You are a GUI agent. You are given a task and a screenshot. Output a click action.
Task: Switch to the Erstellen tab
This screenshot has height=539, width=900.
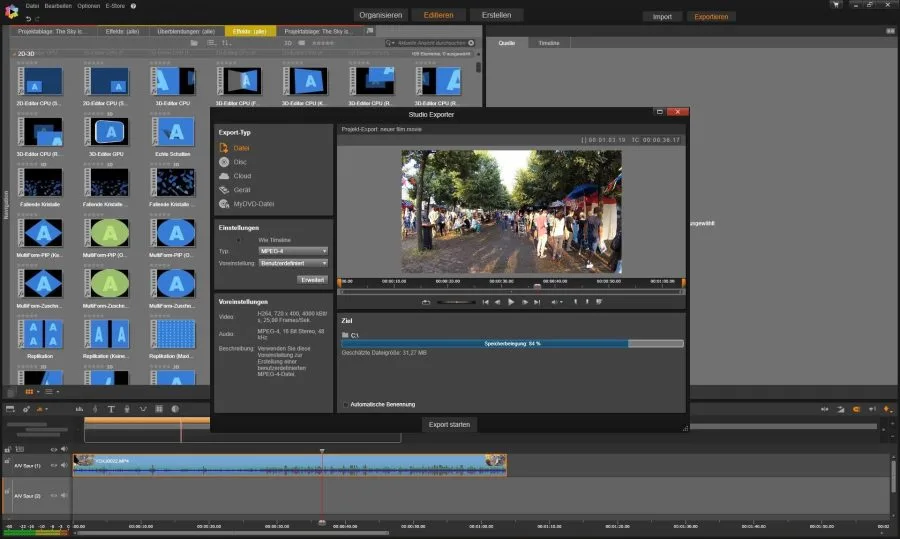496,15
